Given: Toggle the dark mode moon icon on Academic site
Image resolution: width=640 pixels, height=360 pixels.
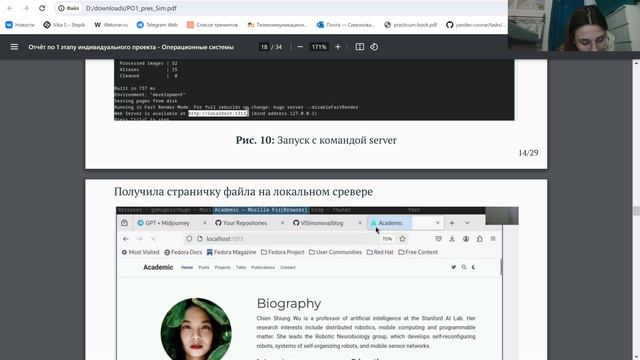Looking at the screenshot, I should [x=474, y=267].
